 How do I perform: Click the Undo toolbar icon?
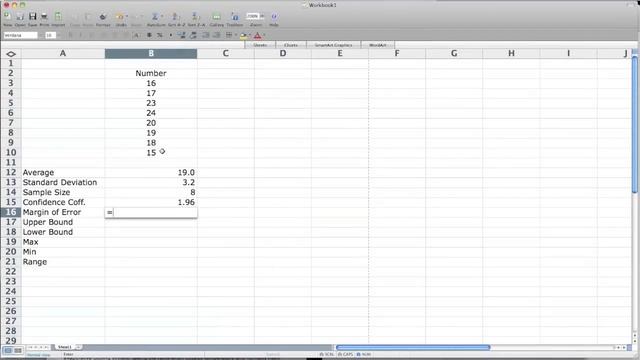click(x=120, y=17)
